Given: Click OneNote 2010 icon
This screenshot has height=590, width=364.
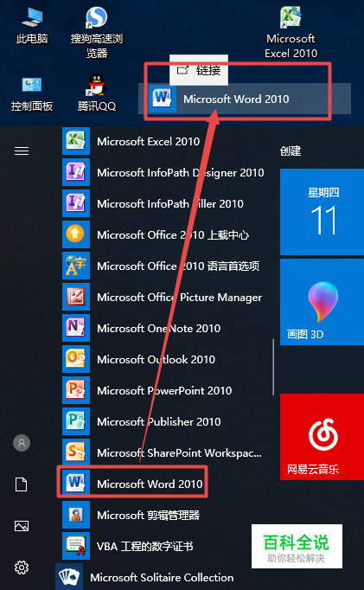Looking at the screenshot, I should [x=76, y=328].
